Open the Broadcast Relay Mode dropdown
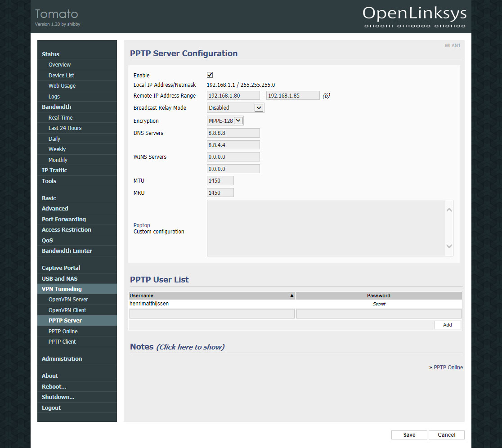Viewport: 502px width, 448px height. point(235,108)
